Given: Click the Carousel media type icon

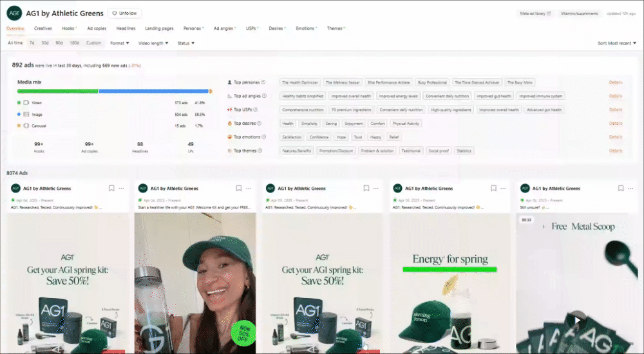Looking at the screenshot, I should [26, 126].
